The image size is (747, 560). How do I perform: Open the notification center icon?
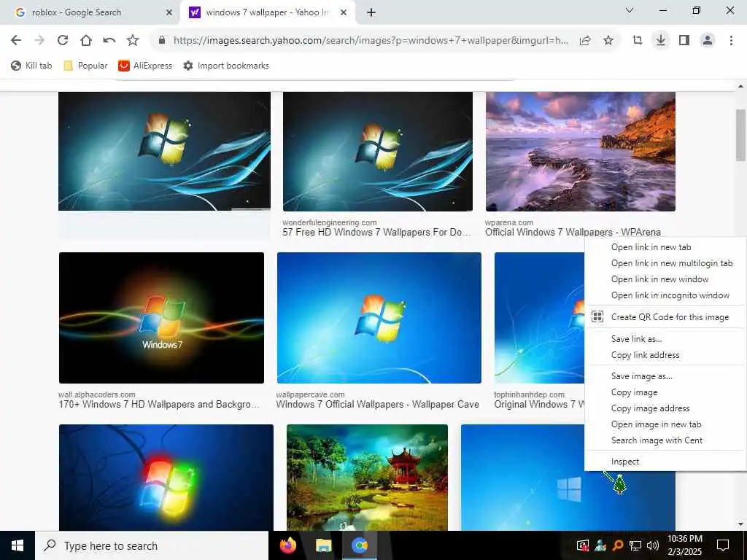coord(723,545)
